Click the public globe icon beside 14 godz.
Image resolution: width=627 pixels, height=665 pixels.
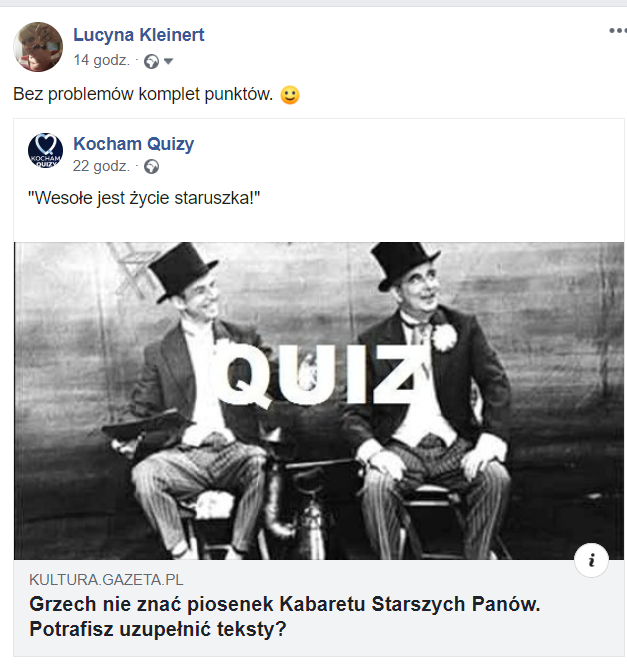click(x=151, y=61)
